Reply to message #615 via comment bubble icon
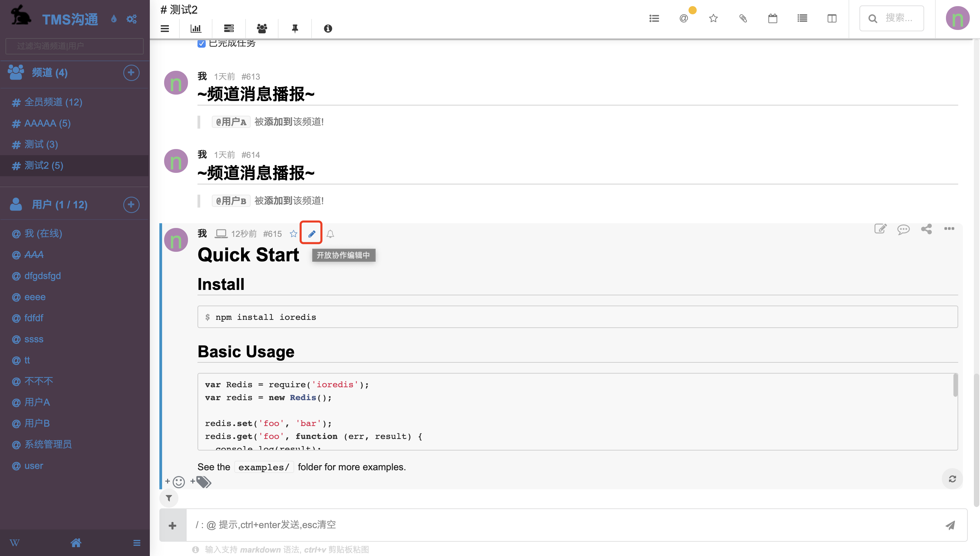This screenshot has height=556, width=980. click(903, 229)
